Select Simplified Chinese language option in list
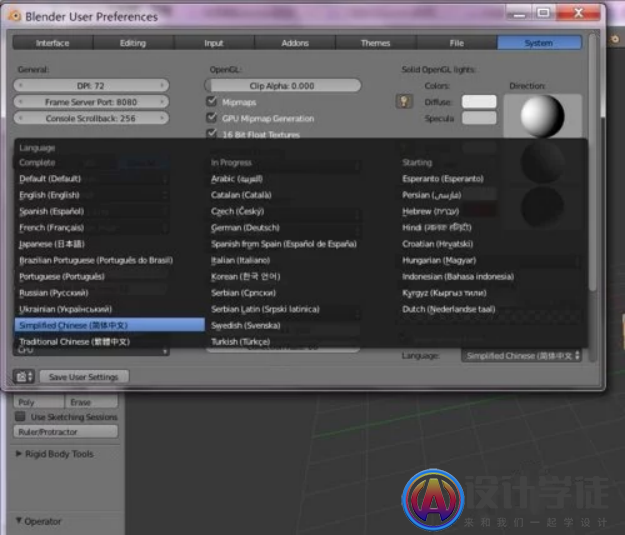625x535 pixels. [110, 325]
